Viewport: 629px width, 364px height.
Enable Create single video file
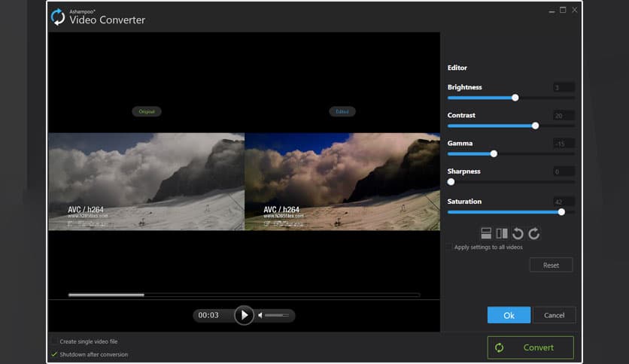pyautogui.click(x=55, y=341)
